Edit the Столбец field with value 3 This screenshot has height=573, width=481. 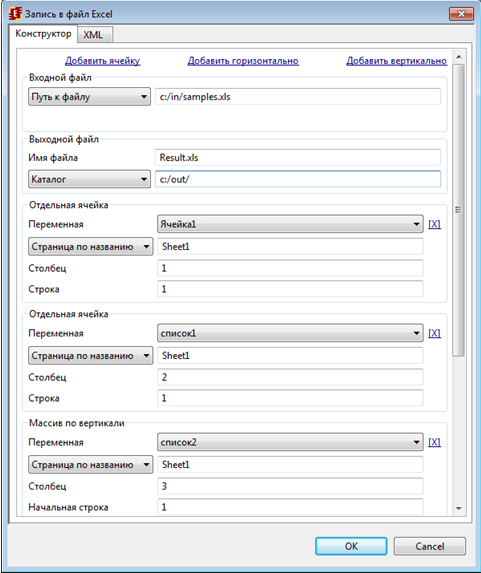point(290,486)
